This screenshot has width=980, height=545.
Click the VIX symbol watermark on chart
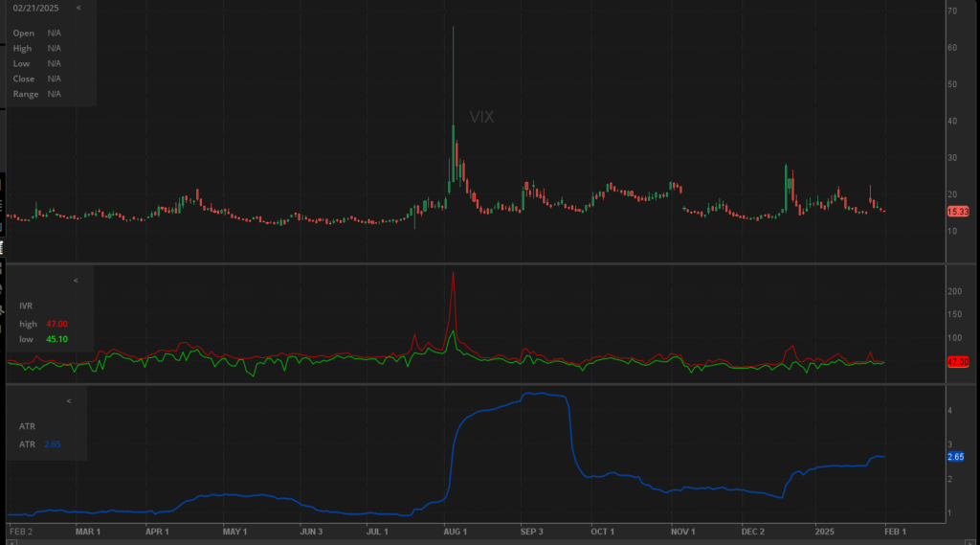pyautogui.click(x=481, y=117)
